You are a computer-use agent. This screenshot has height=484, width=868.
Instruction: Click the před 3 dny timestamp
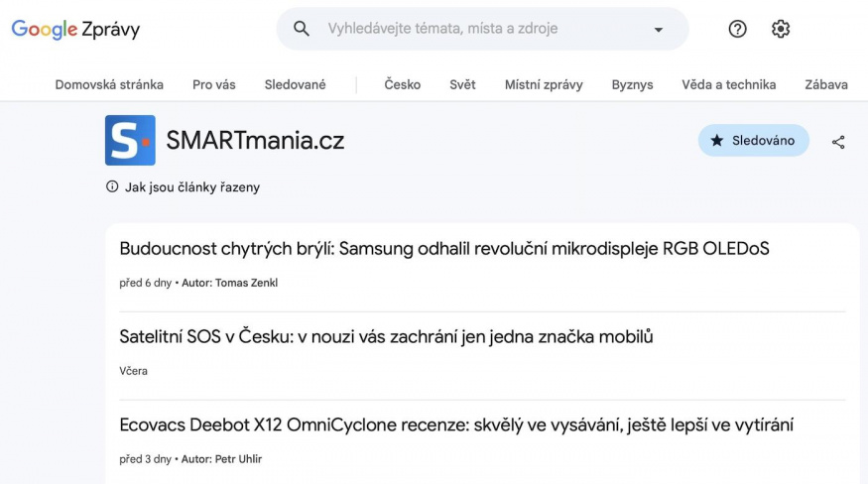(x=145, y=459)
